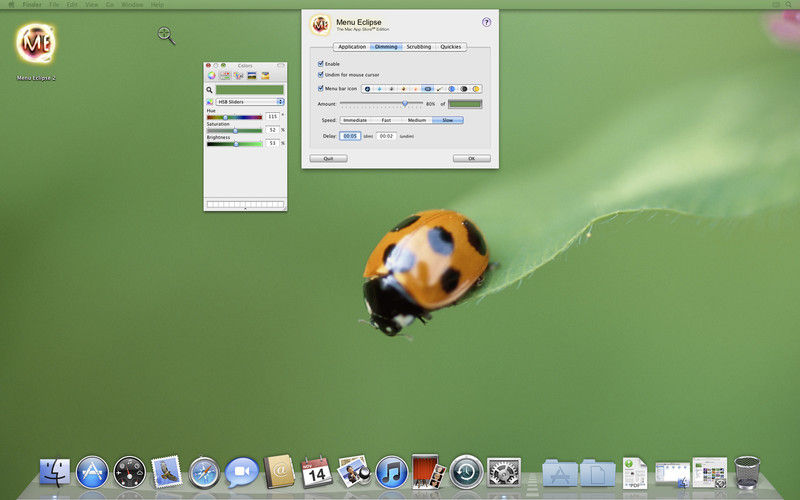
Task: Click the Brightness slider
Action: (x=234, y=144)
